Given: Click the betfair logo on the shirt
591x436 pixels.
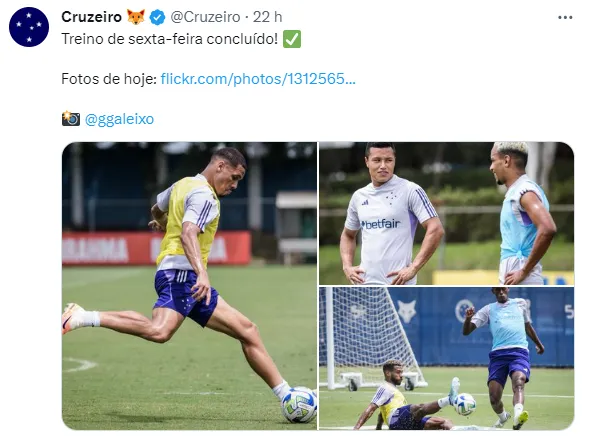Looking at the screenshot, I should pyautogui.click(x=381, y=225).
